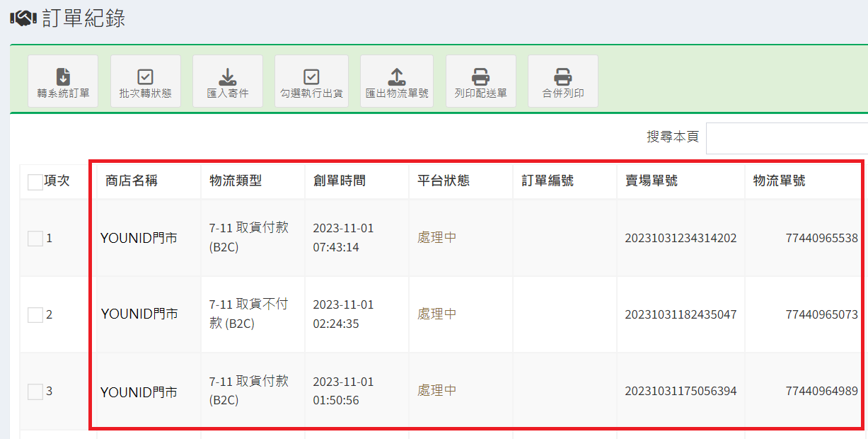Click the 轉系統訂單 toolbar icon

coord(63,76)
